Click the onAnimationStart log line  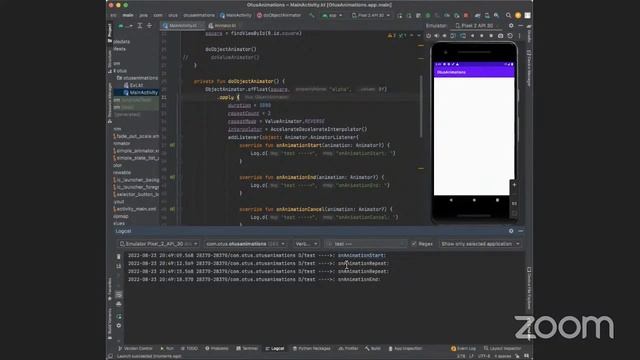[x=257, y=256]
